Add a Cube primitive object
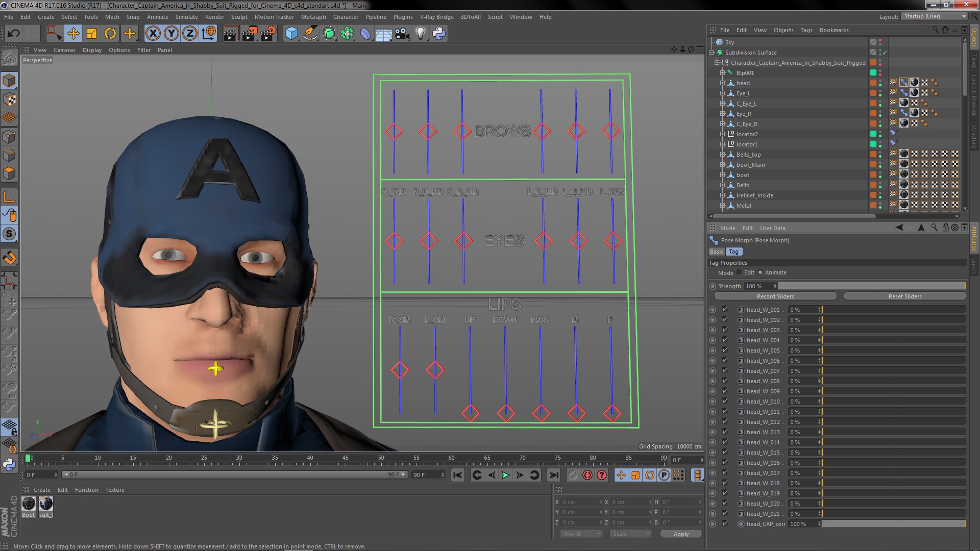Image resolution: width=980 pixels, height=551 pixels. 291,34
